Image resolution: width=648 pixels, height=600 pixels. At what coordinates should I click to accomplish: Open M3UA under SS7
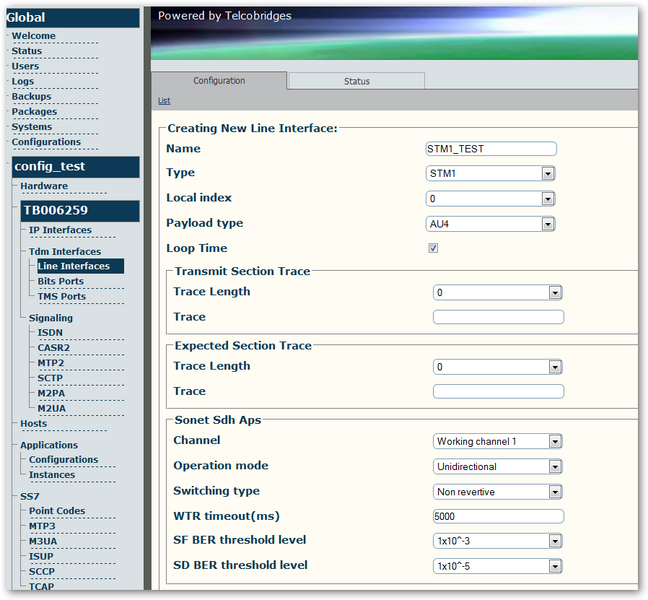click(43, 542)
